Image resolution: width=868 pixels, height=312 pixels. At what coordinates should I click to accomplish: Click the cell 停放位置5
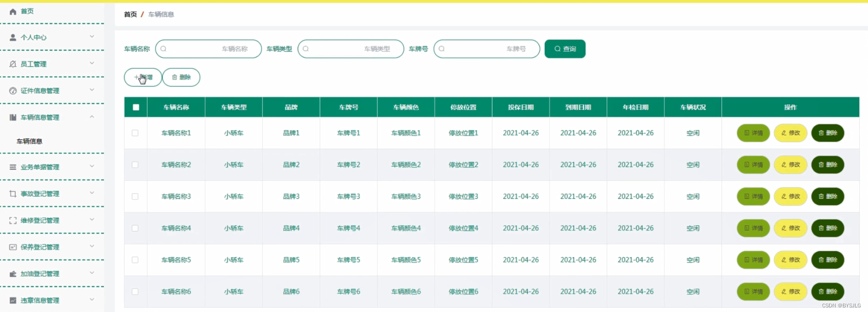coord(463,260)
